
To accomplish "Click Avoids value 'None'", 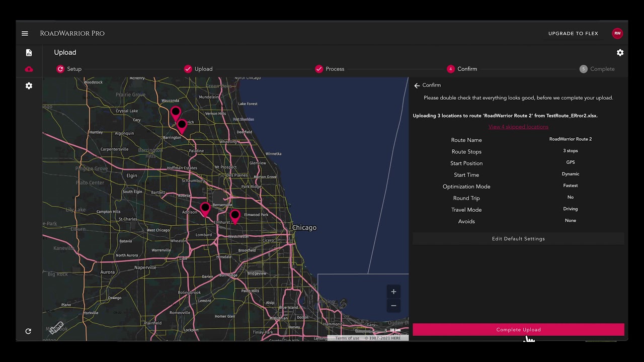I will point(571,220).
